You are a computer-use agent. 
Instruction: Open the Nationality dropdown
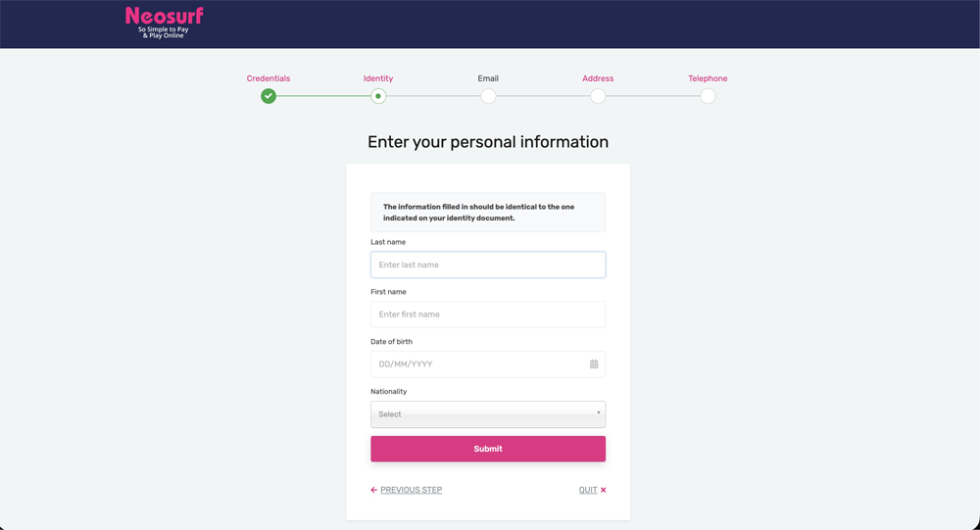pos(480,414)
